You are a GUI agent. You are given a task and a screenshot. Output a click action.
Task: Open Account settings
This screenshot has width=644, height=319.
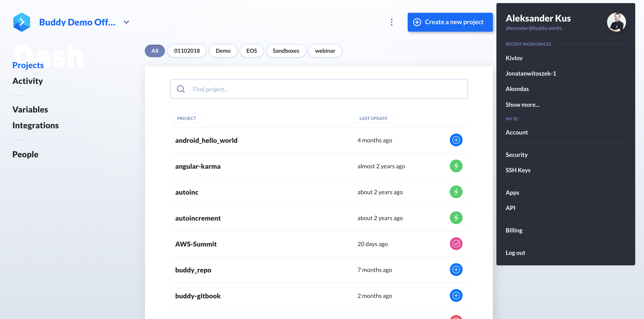click(517, 132)
